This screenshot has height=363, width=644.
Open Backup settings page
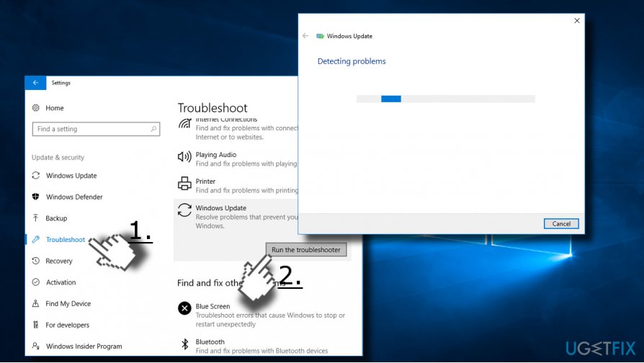(x=56, y=218)
